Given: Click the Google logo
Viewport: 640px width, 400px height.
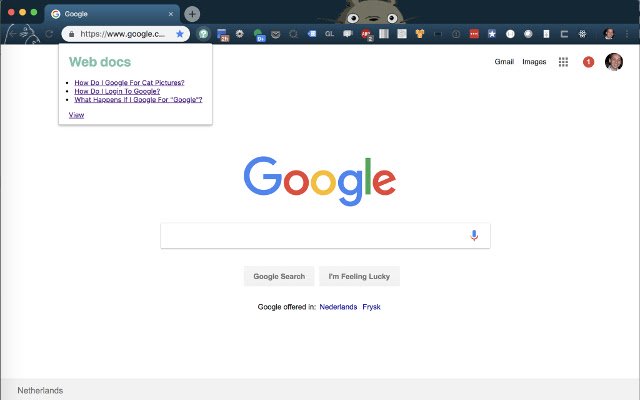Looking at the screenshot, I should (x=320, y=181).
